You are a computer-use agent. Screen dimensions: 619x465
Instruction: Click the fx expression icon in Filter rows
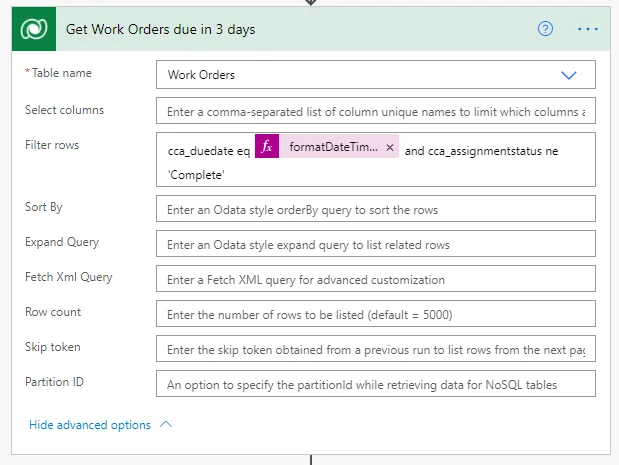(267, 146)
